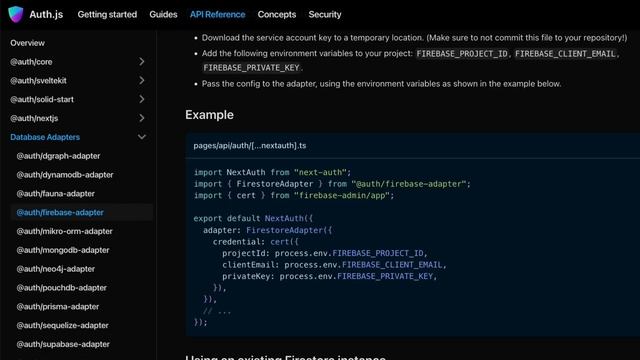Click the FIREBASE_CLIENT_EMAIL inline code in bullet
Viewport: 640px width, 360px height.
[x=565, y=53]
